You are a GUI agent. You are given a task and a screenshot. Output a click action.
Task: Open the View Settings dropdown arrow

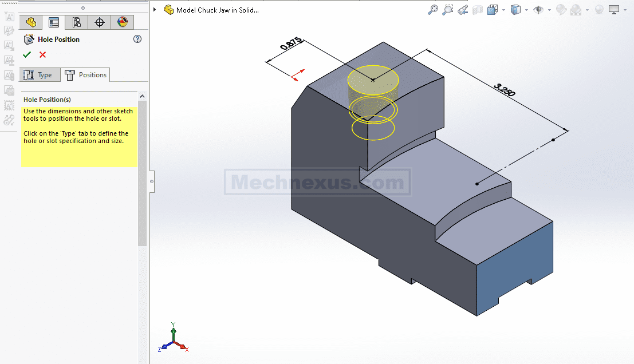(625, 10)
